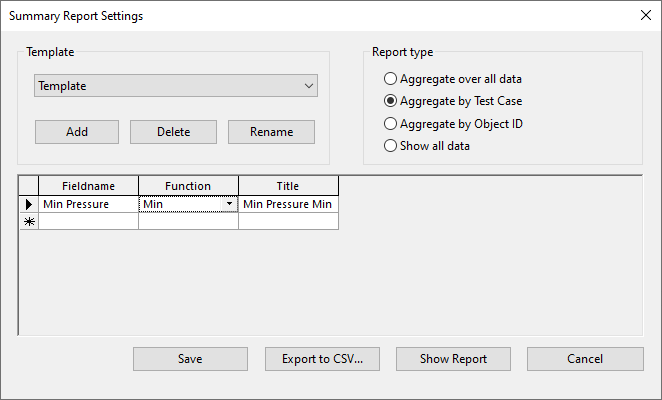Expand the Function dropdown arrow for Min

(x=230, y=204)
